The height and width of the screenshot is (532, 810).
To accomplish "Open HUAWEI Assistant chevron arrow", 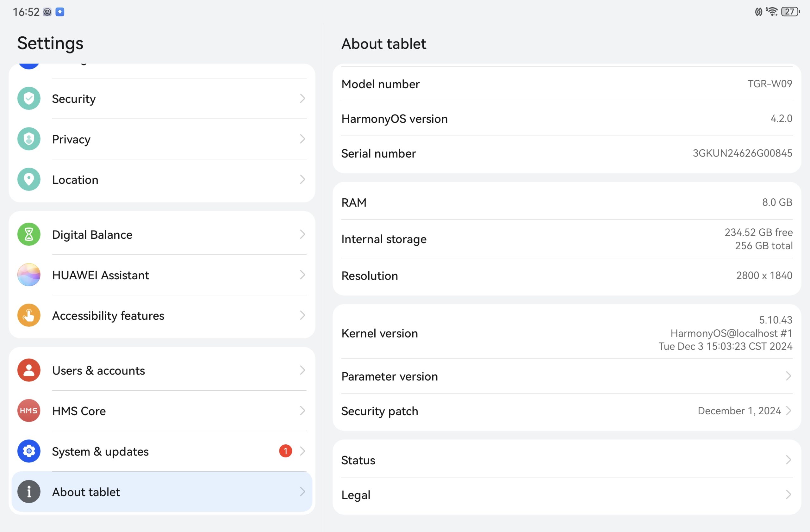I will (x=302, y=275).
